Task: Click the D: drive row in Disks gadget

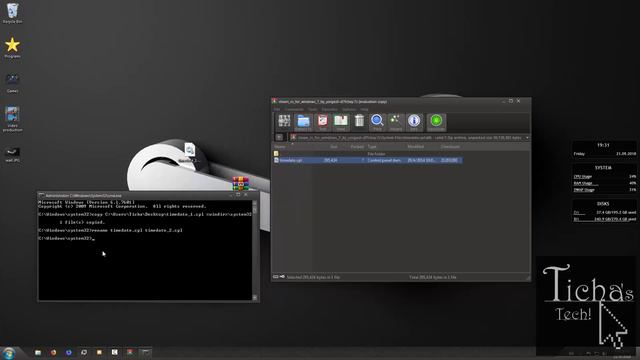Action: click(x=604, y=219)
